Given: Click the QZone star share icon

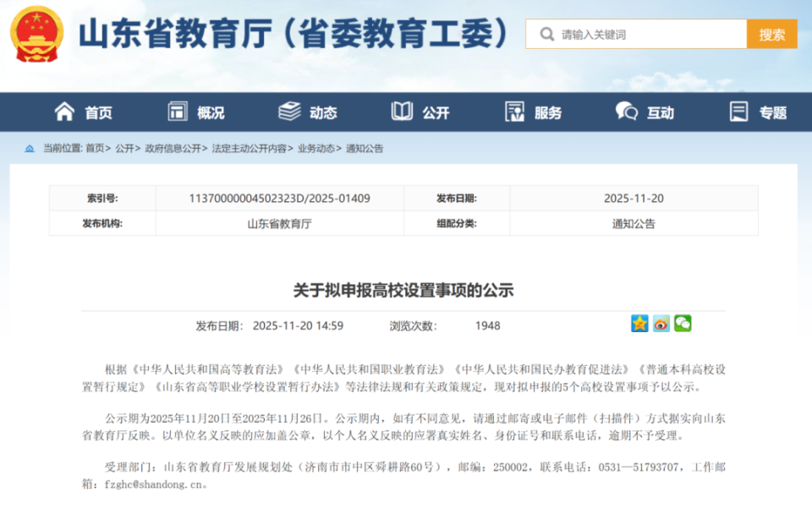Looking at the screenshot, I should (639, 323).
